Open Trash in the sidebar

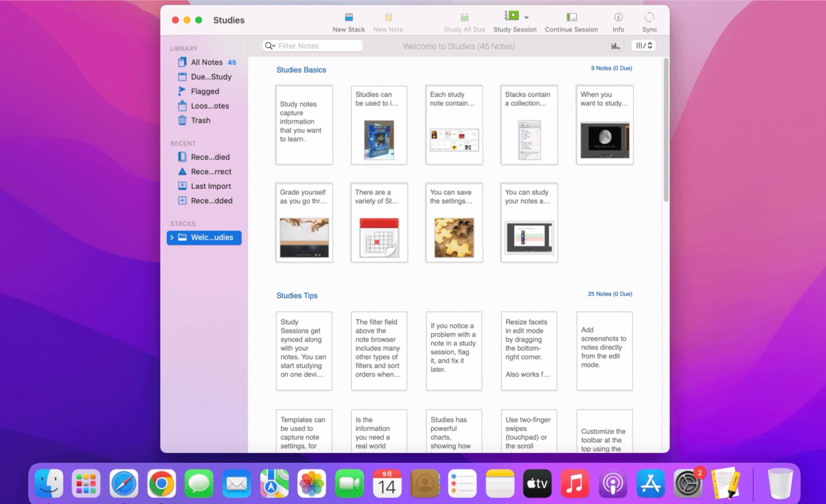200,120
